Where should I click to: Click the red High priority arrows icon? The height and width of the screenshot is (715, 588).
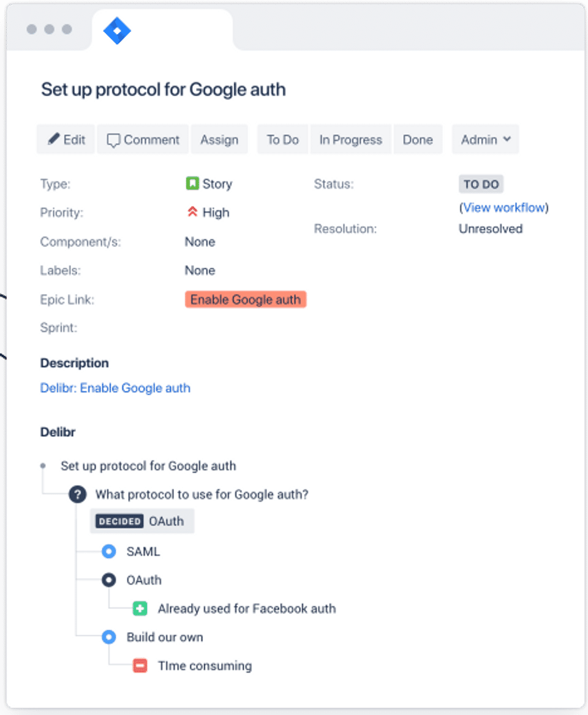192,211
